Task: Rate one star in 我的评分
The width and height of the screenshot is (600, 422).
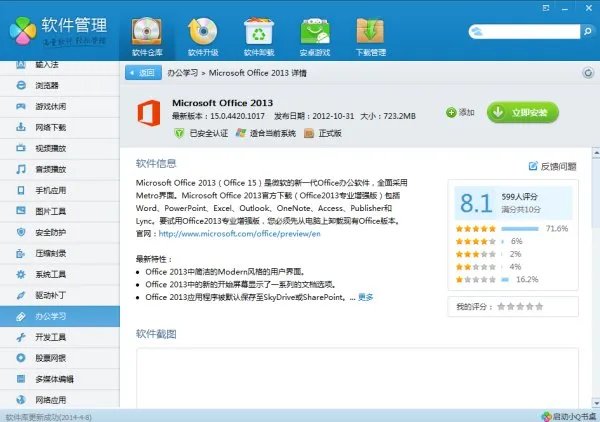Action: click(501, 306)
